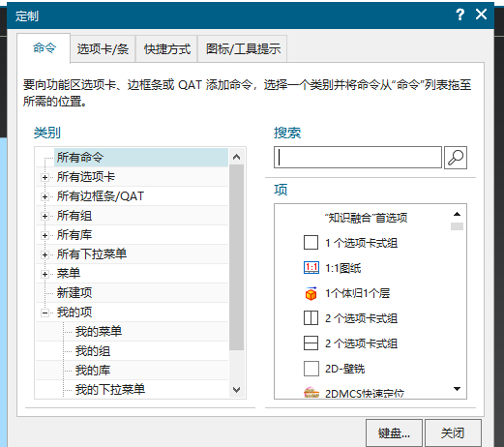Select the 2D-壁铣 command icon

(x=311, y=369)
